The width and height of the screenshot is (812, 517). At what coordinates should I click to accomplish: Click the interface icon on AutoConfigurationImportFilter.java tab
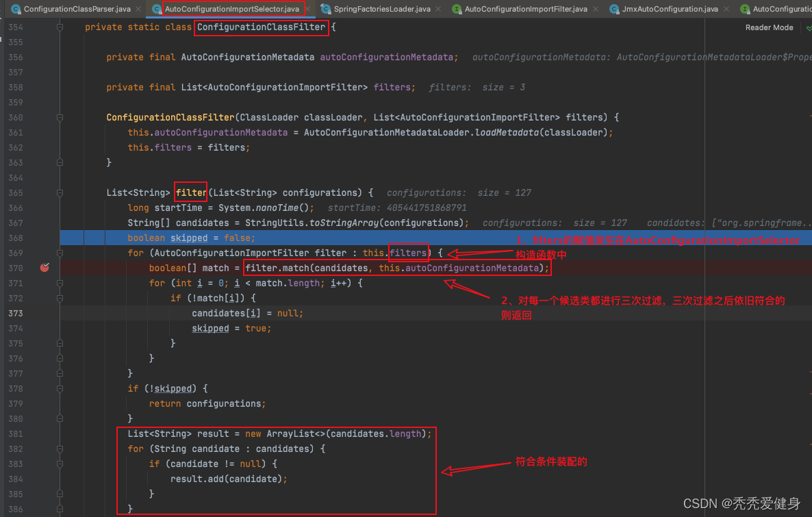(x=456, y=9)
